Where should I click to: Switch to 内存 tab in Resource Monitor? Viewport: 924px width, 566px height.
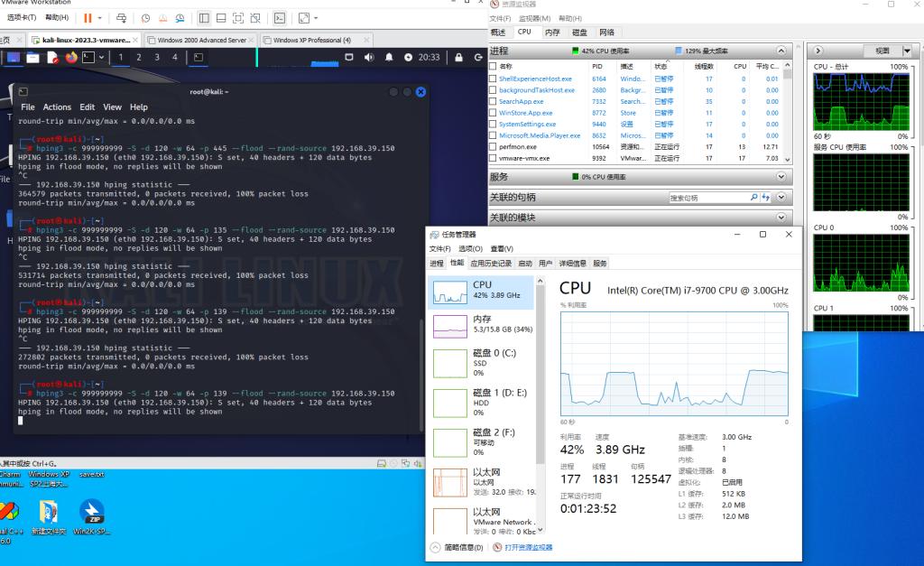[x=552, y=32]
